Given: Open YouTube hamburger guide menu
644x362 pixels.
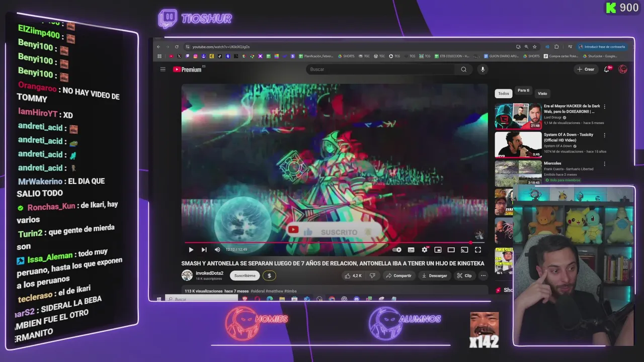Looking at the screenshot, I should [x=163, y=69].
